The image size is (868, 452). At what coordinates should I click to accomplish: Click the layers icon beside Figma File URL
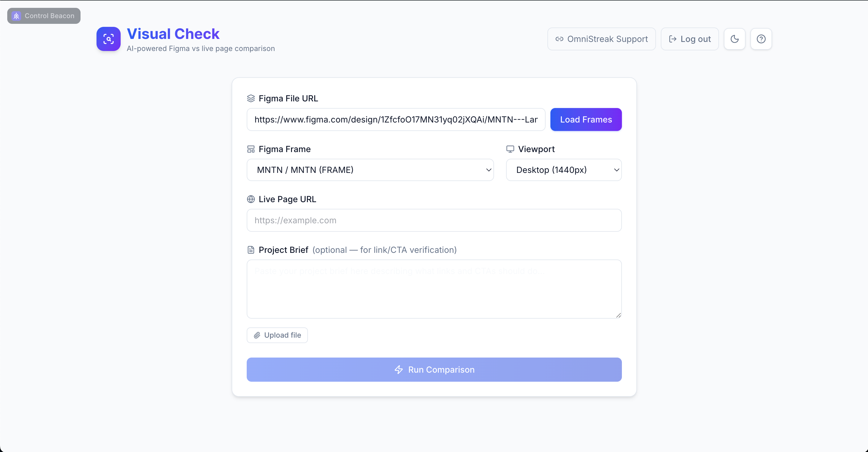click(x=251, y=98)
